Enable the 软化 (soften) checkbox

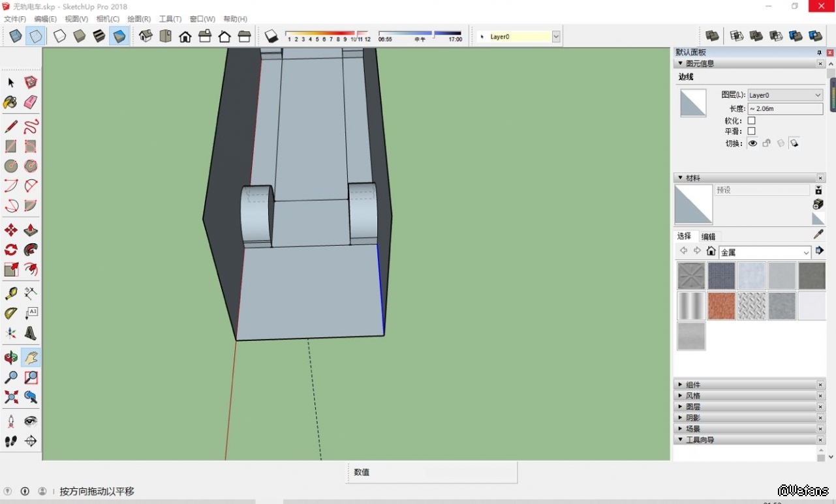coord(751,121)
